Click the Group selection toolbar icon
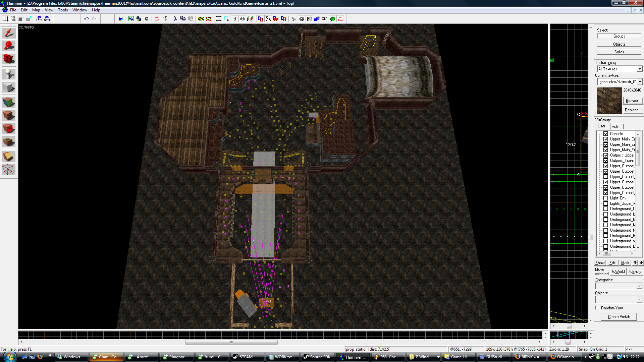Viewport: 644px width, 362px height. (131, 19)
